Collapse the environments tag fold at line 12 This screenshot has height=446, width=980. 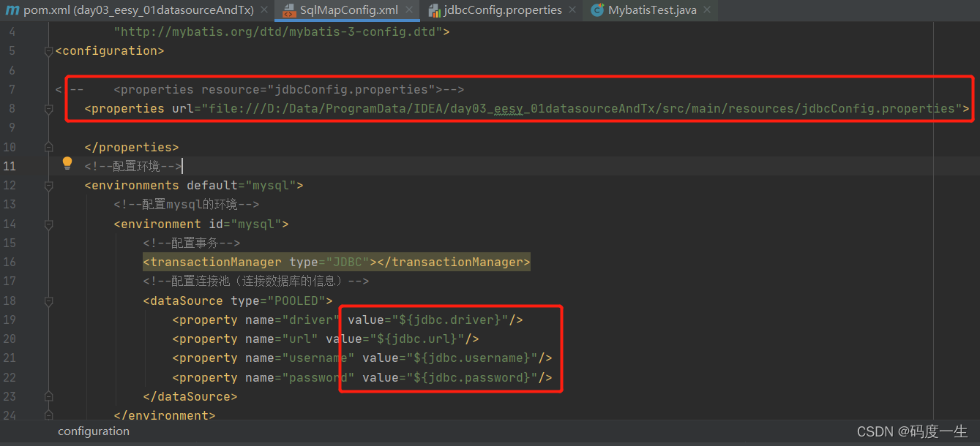[x=48, y=185]
